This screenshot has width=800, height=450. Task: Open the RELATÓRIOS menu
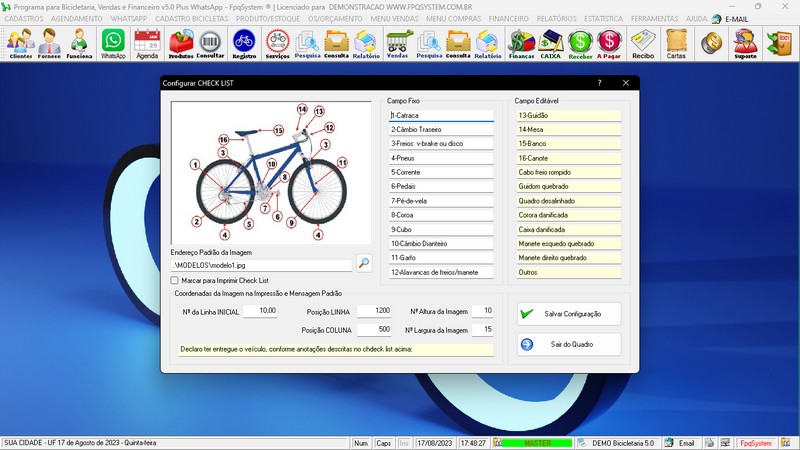[556, 19]
